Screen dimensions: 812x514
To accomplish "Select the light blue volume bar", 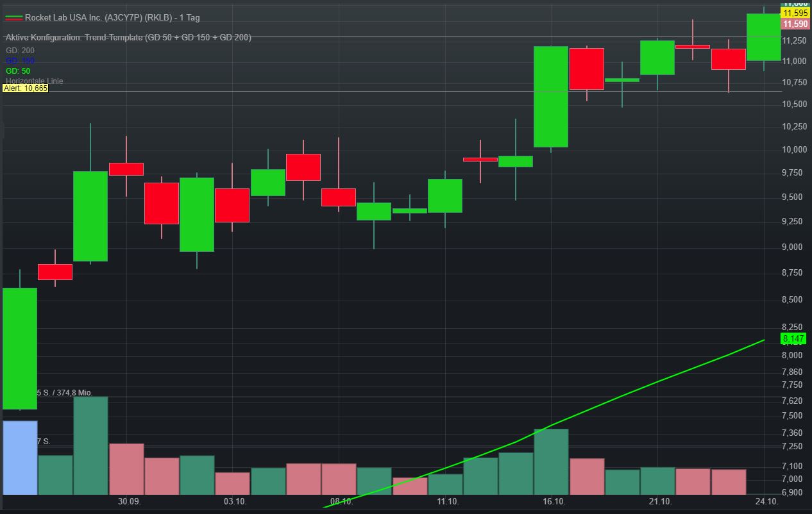I will [x=20, y=458].
